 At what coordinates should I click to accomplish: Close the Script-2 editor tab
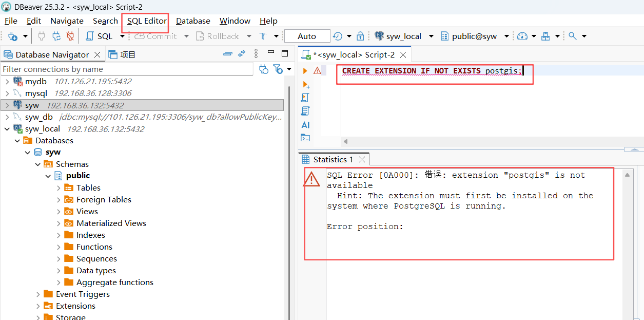[403, 54]
